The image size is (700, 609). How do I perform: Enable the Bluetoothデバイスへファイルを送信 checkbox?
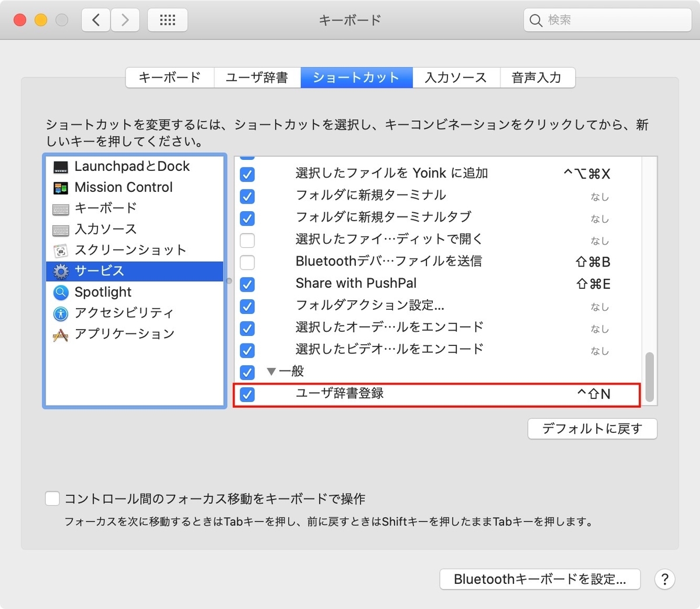[247, 262]
